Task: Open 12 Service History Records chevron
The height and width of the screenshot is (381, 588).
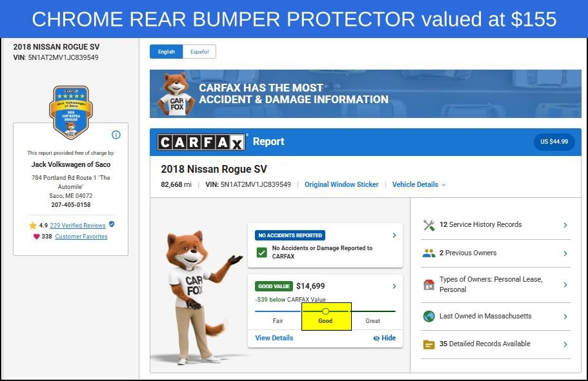Action: click(565, 225)
